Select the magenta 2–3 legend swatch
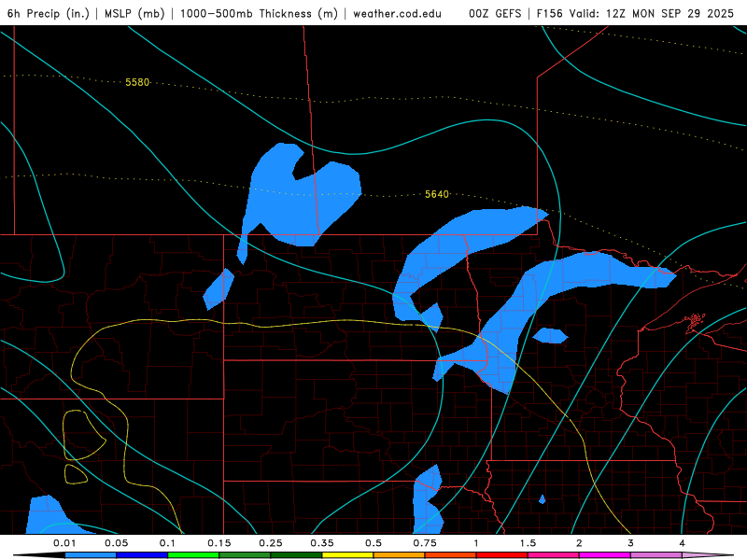This screenshot has height=560, width=747. [605, 555]
